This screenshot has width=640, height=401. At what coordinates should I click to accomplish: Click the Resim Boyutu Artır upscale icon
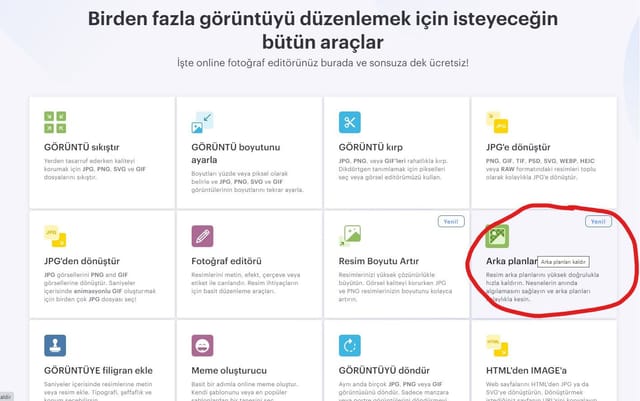pyautogui.click(x=350, y=236)
